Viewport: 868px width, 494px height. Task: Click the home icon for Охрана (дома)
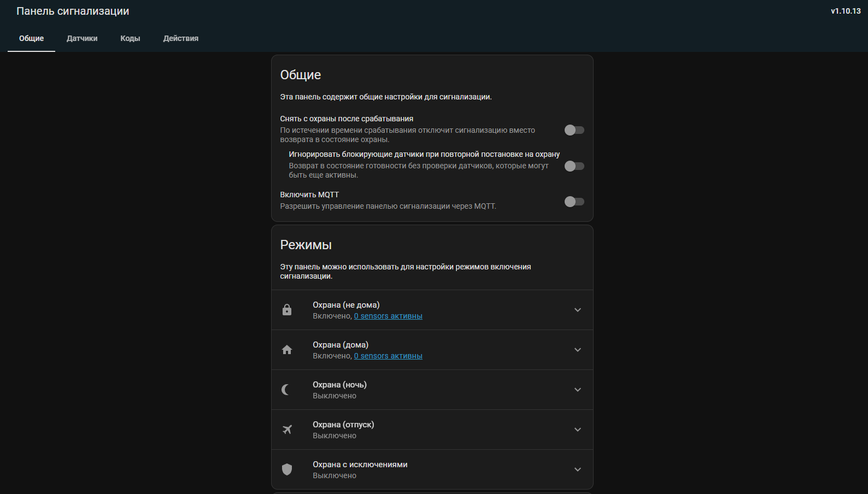point(287,350)
